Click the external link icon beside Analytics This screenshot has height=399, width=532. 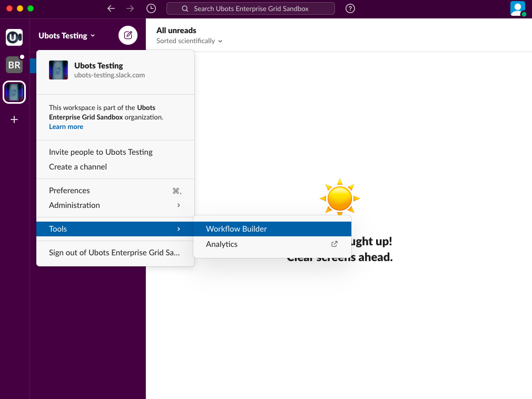(x=334, y=244)
